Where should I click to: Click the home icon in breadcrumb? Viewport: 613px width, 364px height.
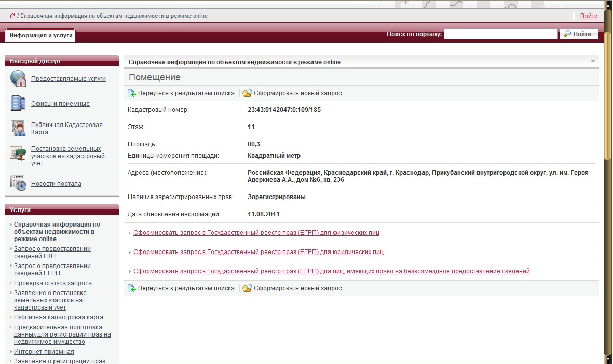[x=12, y=16]
